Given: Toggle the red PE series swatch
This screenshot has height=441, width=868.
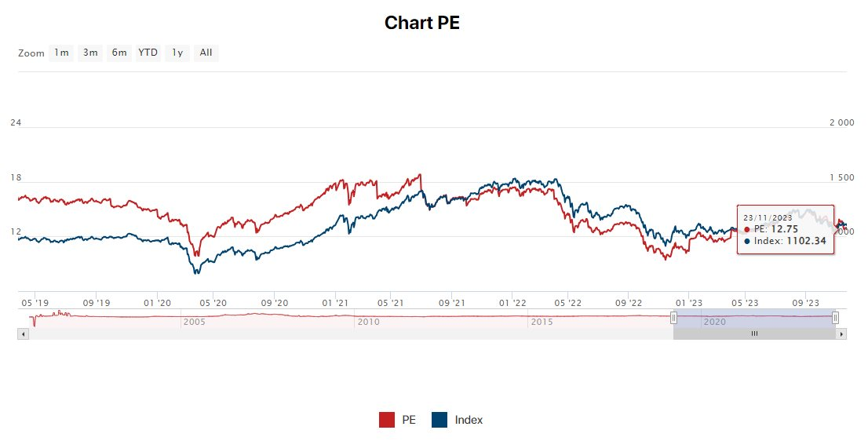Looking at the screenshot, I should tap(386, 420).
